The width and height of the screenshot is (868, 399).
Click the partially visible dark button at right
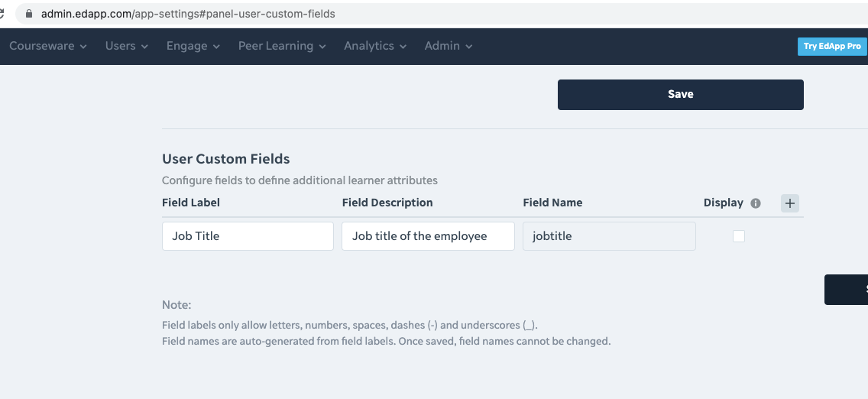(x=846, y=290)
